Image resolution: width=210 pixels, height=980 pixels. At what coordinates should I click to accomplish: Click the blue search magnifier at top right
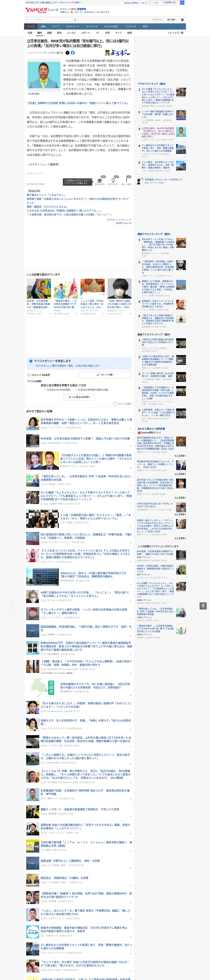pos(182,3)
